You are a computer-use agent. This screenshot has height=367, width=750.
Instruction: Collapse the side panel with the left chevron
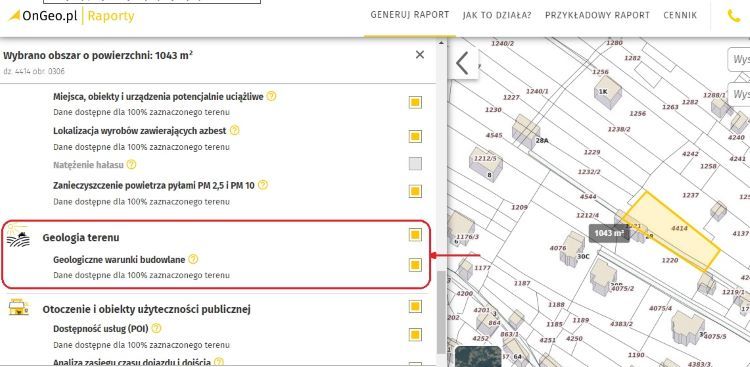[462, 63]
